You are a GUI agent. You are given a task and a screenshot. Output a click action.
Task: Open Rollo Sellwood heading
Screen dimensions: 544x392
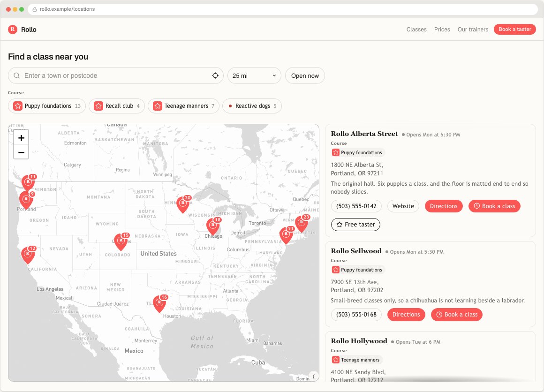tap(356, 251)
